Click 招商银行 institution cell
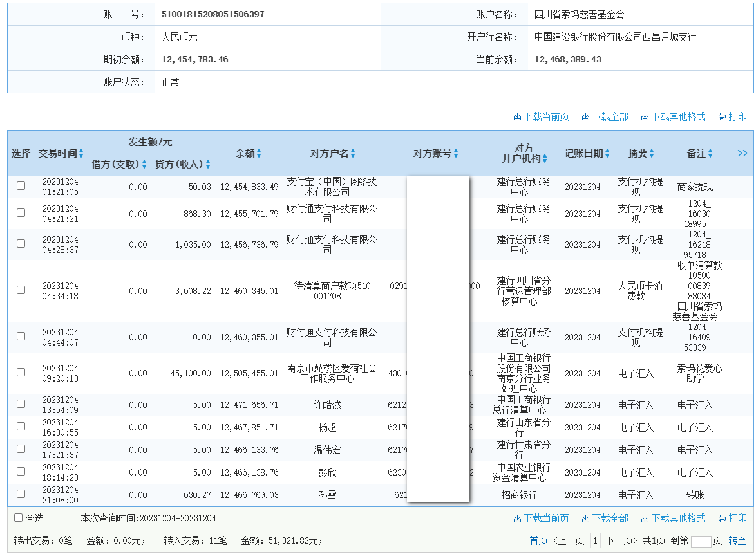The width and height of the screenshot is (756, 554). pyautogui.click(x=519, y=495)
